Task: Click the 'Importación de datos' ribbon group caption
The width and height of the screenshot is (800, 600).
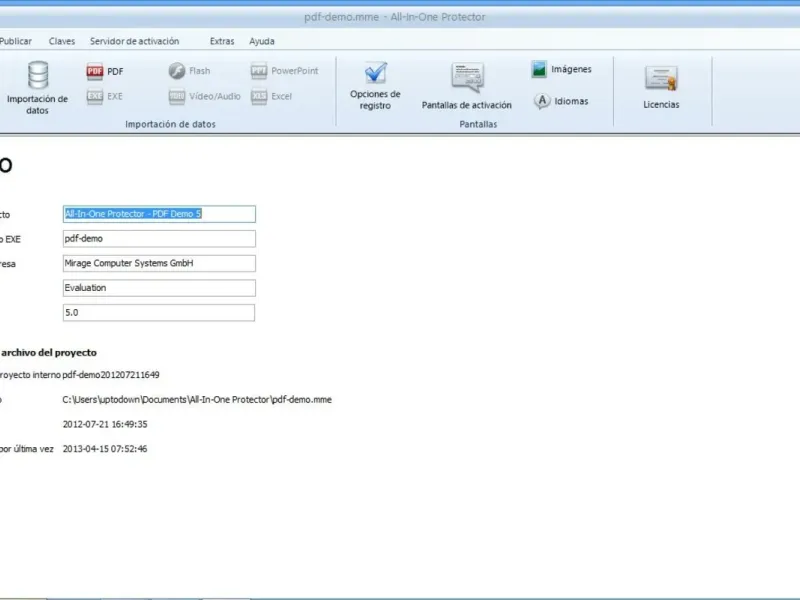Action: [170, 124]
